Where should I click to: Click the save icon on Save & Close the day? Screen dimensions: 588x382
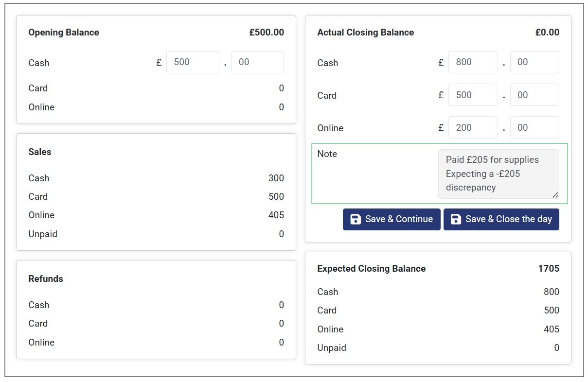(456, 219)
